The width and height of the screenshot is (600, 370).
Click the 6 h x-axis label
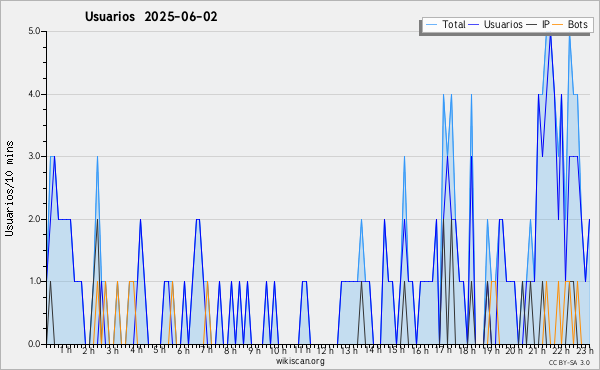[183, 350]
